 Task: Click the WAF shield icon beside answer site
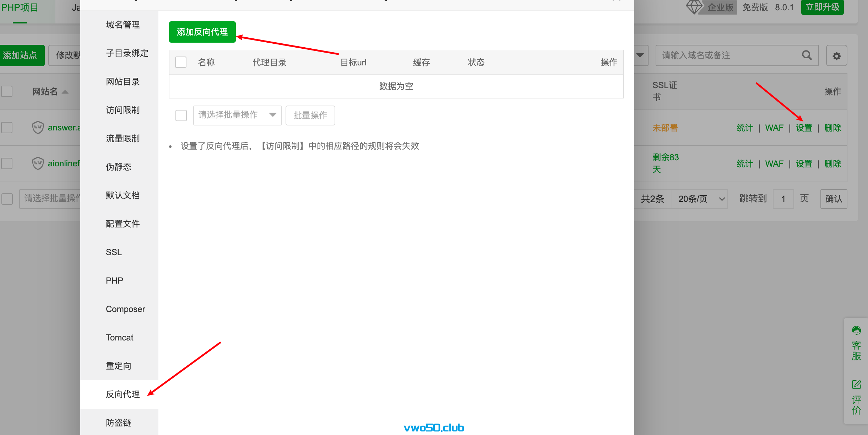38,127
